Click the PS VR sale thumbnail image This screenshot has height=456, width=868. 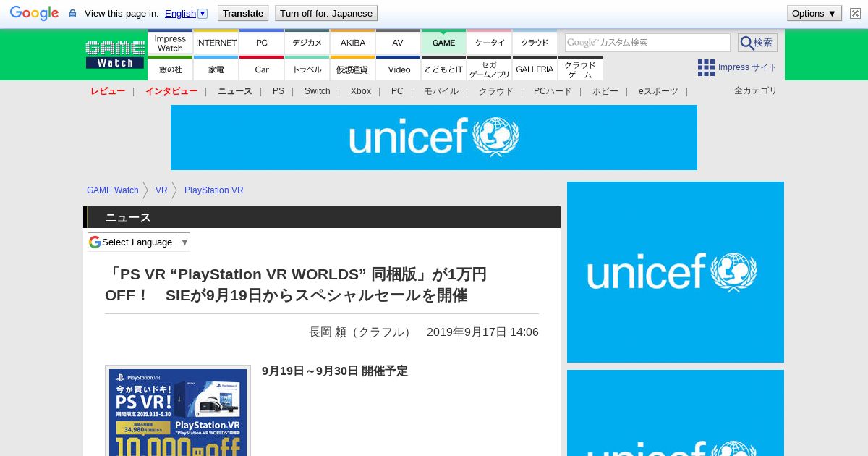(x=178, y=410)
